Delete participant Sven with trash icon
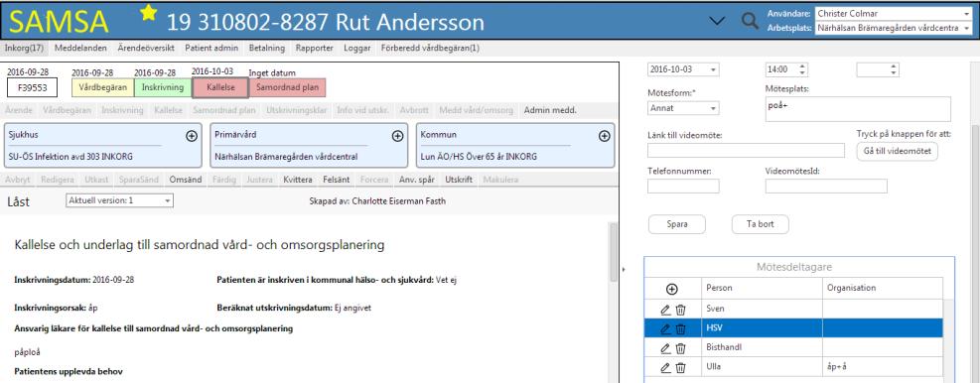Viewport: 980px width, 383px height. click(680, 310)
